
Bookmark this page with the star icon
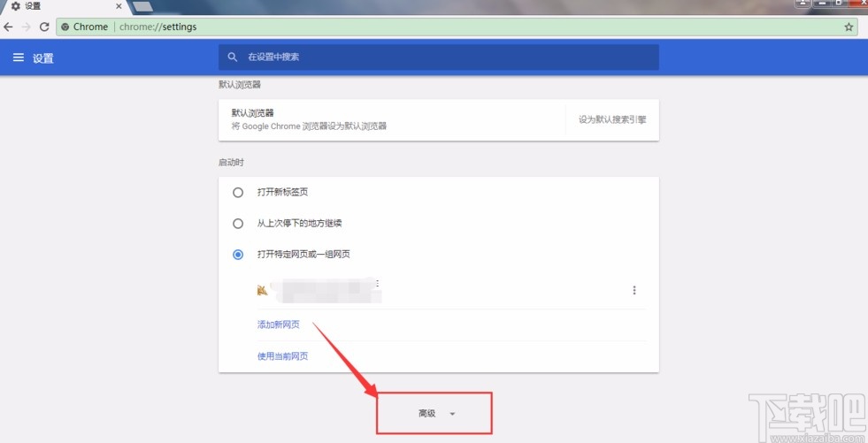tap(849, 27)
